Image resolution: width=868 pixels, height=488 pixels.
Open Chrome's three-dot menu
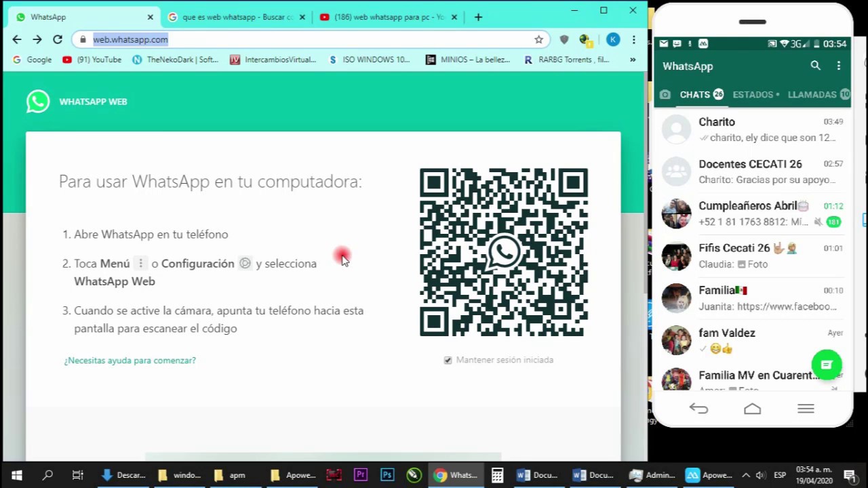pos(633,39)
